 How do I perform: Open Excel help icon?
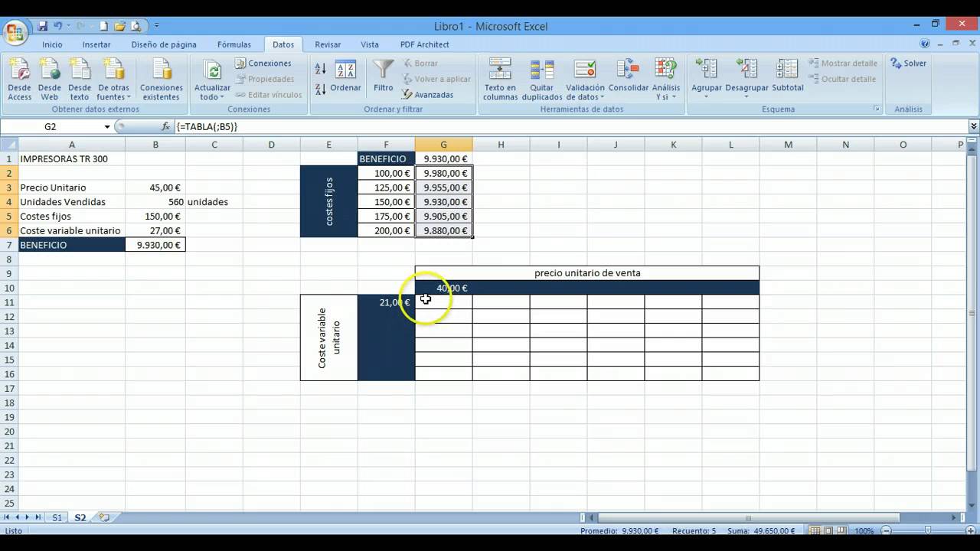point(925,44)
